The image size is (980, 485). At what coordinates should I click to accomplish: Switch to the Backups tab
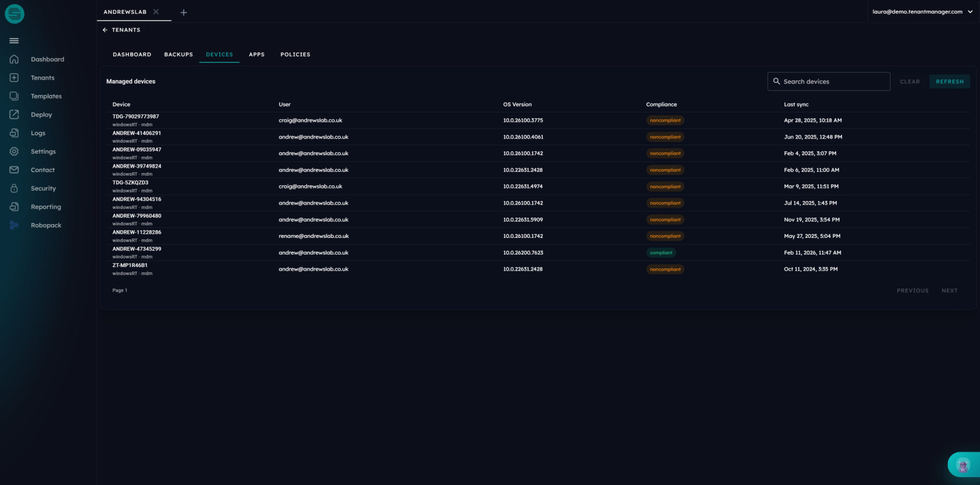178,55
